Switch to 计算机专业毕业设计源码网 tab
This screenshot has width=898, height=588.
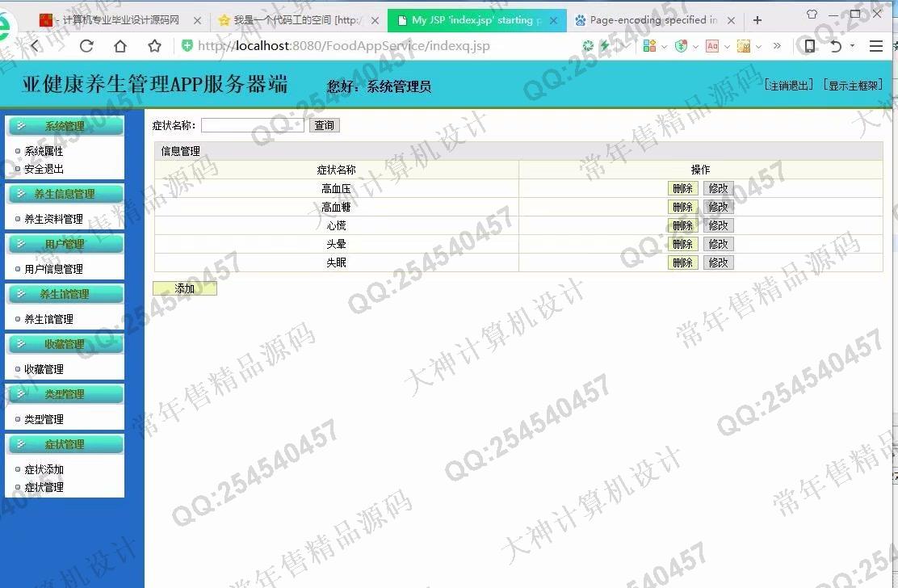(x=120, y=21)
